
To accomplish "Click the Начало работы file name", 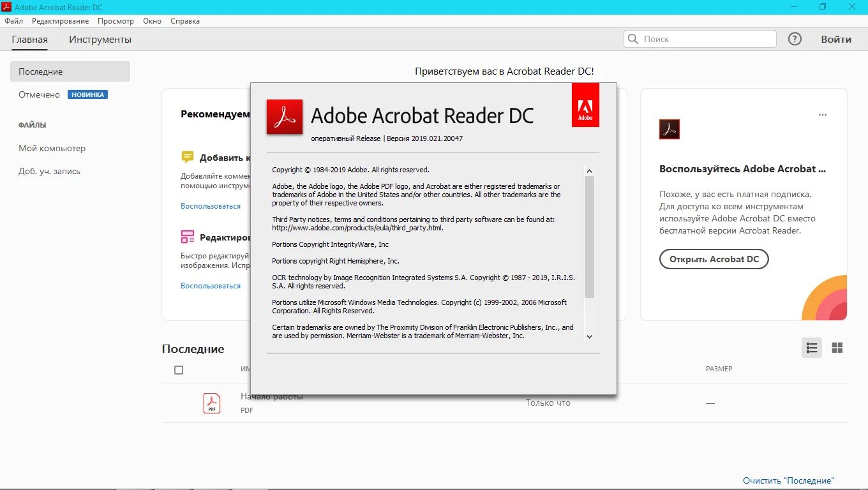I will tap(272, 396).
